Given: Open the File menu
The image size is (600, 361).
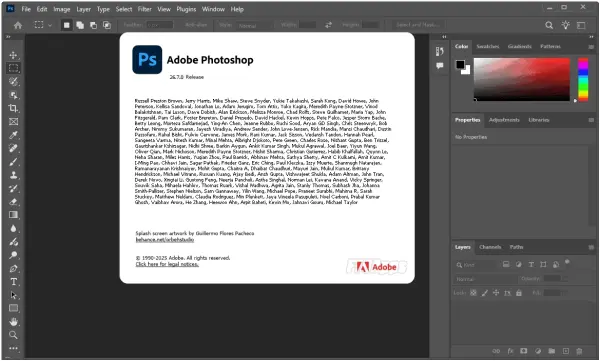Looking at the screenshot, I should coord(26,9).
